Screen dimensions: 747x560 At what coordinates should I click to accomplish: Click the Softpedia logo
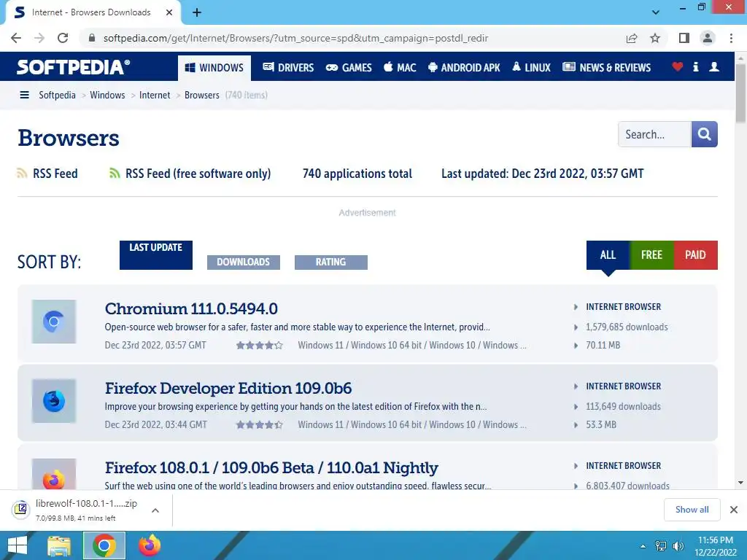pos(74,67)
